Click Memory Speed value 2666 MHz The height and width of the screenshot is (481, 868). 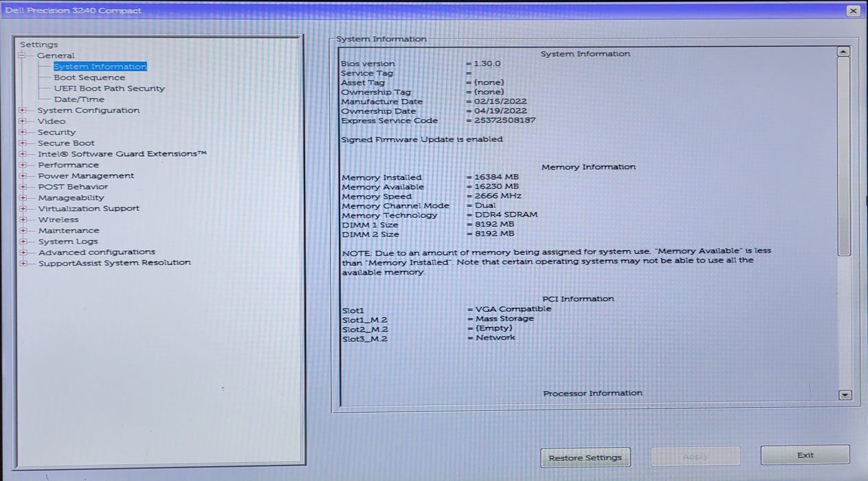point(498,196)
